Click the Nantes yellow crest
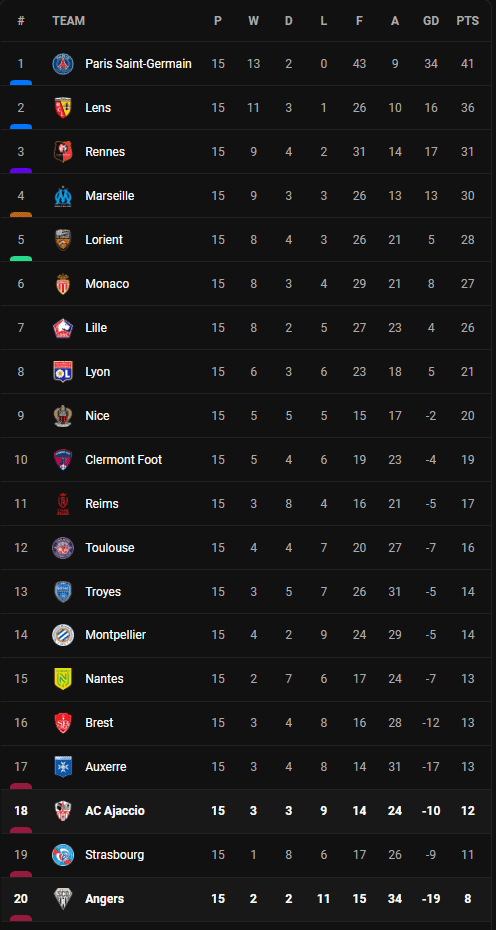The height and width of the screenshot is (930, 496). click(x=63, y=679)
